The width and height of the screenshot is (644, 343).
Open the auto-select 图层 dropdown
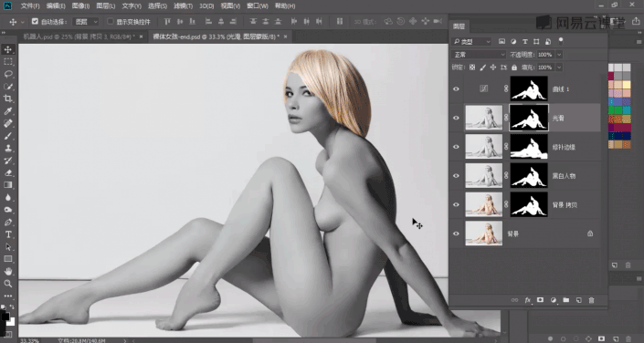click(86, 21)
